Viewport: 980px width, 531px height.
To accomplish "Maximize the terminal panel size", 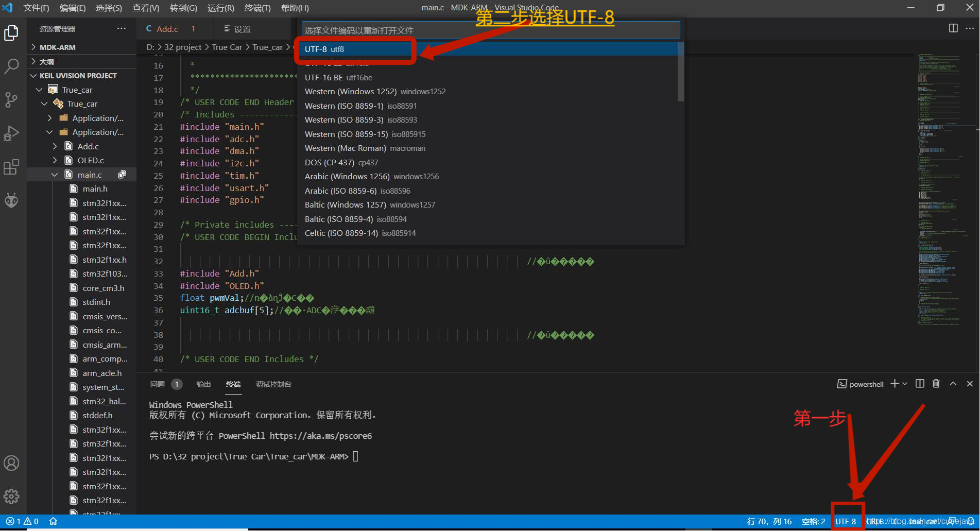I will 953,384.
